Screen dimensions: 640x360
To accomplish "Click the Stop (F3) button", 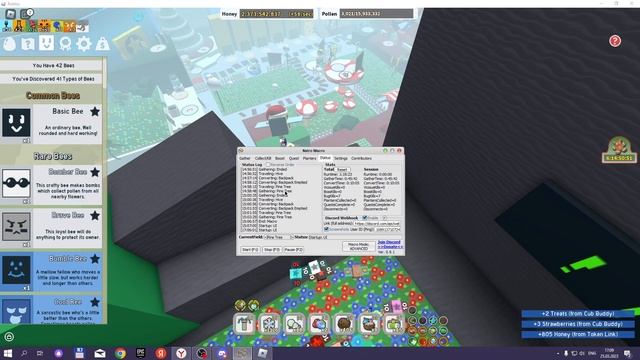I will click(x=272, y=249).
